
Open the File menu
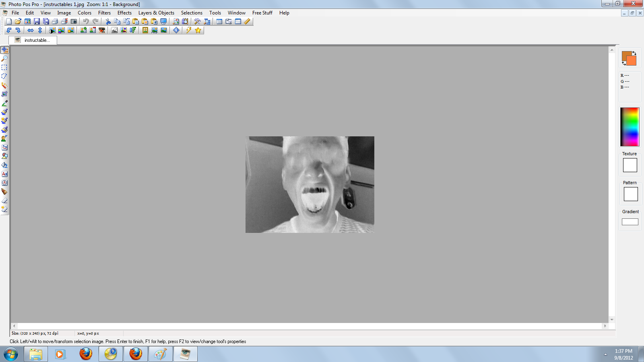tap(15, 13)
